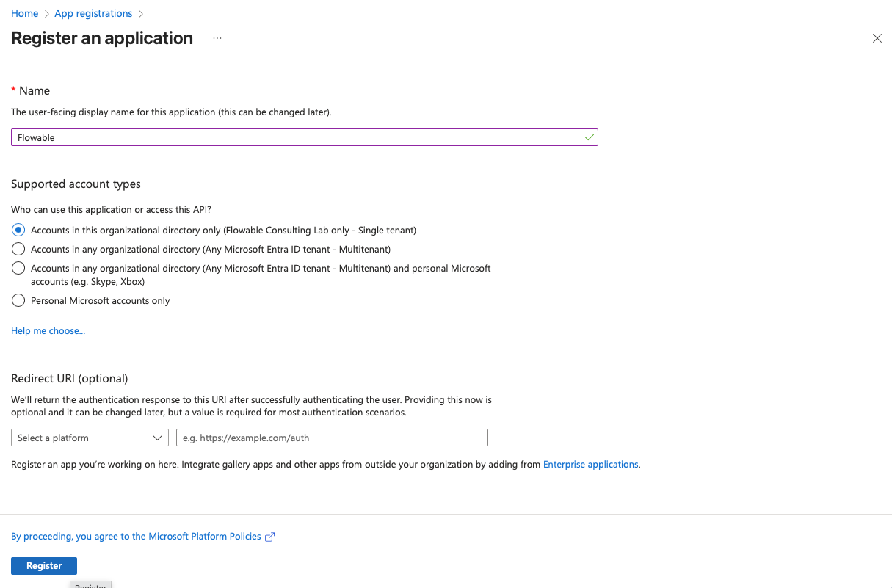Click the Redirect URI input field
This screenshot has width=892, height=588.
(x=332, y=438)
